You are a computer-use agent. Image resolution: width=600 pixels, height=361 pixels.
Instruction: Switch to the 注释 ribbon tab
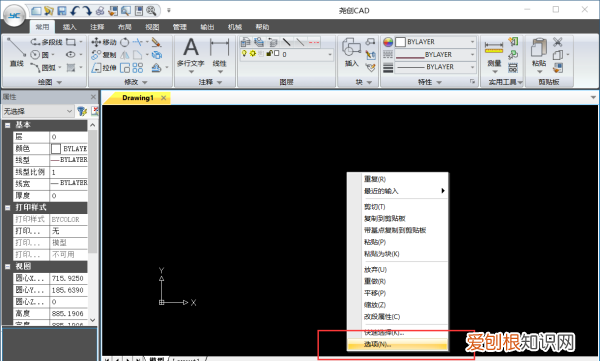pyautogui.click(x=97, y=27)
